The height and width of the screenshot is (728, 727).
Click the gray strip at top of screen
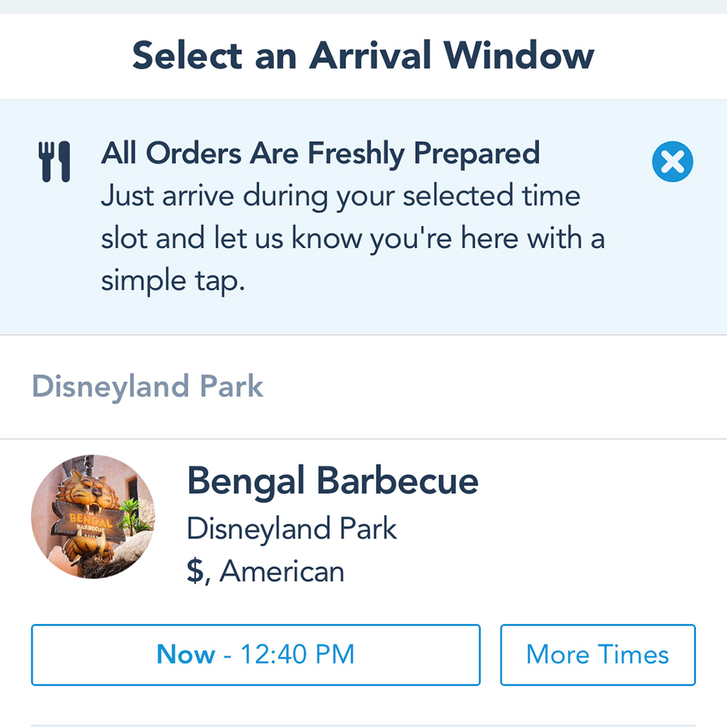click(363, 7)
